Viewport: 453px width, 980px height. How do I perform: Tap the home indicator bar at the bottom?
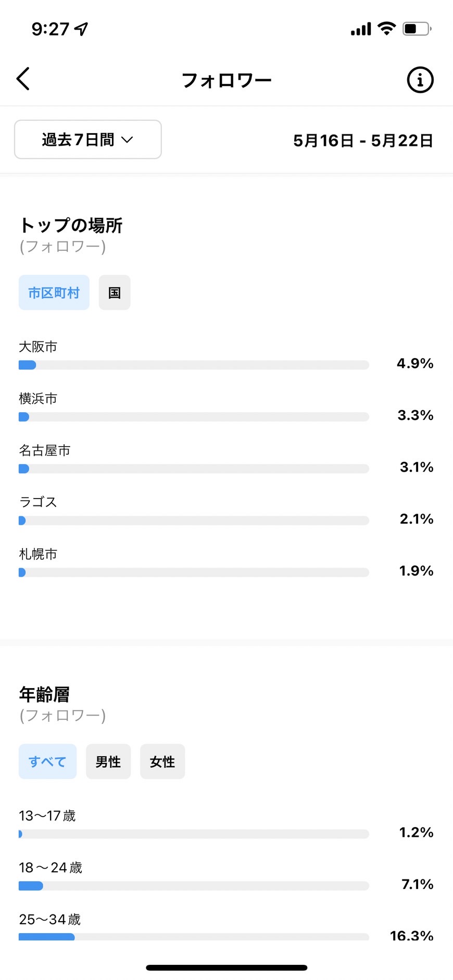point(227,968)
